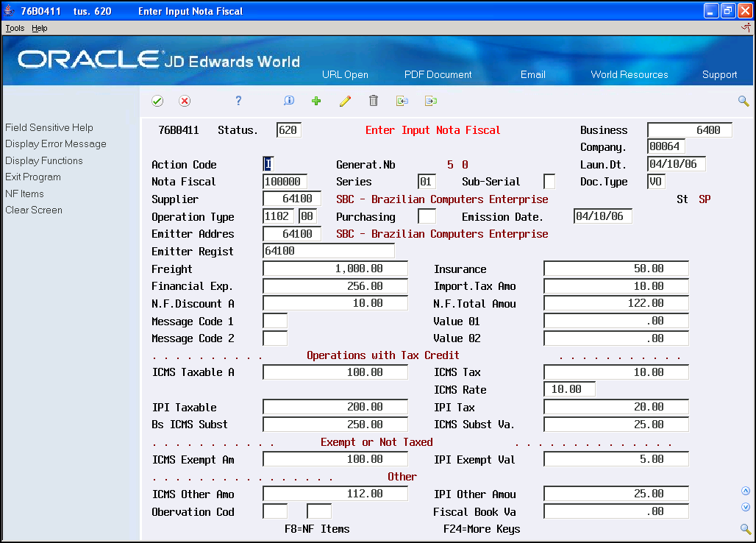Image resolution: width=756 pixels, height=543 pixels.
Task: Click the next record arrow icon
Action: pyautogui.click(x=430, y=101)
